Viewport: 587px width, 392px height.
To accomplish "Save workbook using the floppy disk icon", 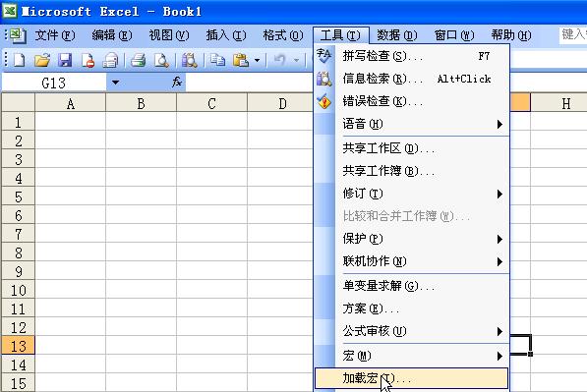I will pyautogui.click(x=65, y=60).
